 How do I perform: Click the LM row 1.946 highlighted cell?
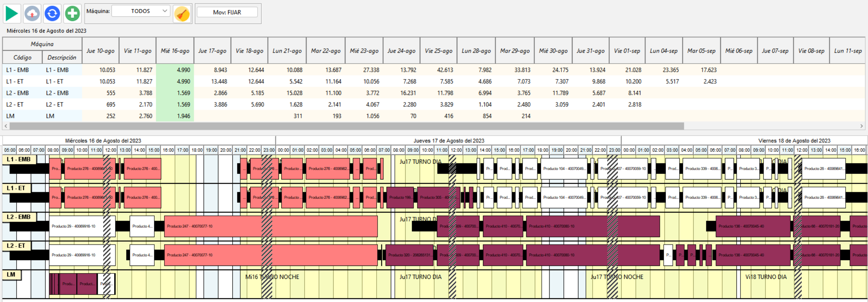click(x=175, y=116)
